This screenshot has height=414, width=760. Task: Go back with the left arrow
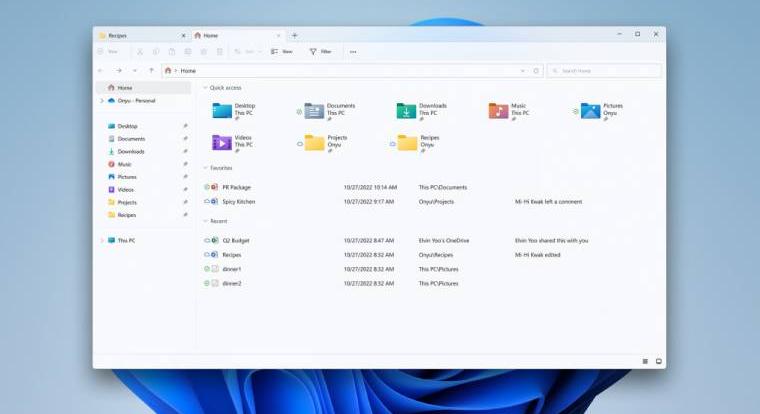click(101, 71)
